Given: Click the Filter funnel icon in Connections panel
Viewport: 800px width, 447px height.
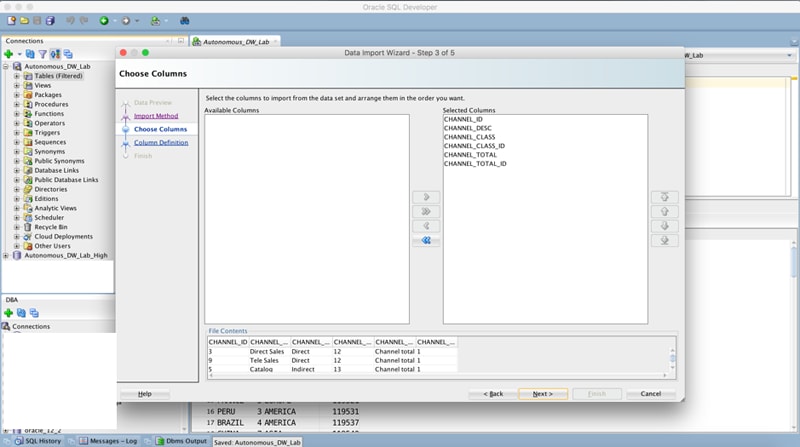Looking at the screenshot, I should pyautogui.click(x=43, y=54).
